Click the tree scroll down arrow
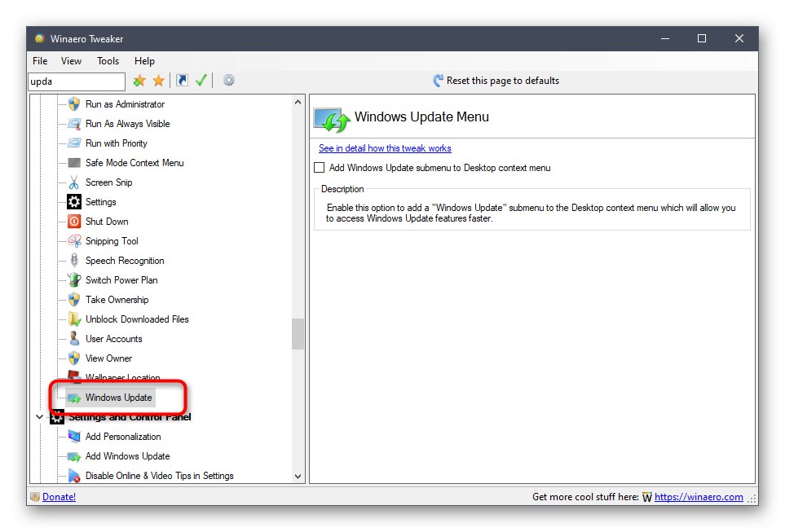This screenshot has height=532, width=785. tap(298, 477)
